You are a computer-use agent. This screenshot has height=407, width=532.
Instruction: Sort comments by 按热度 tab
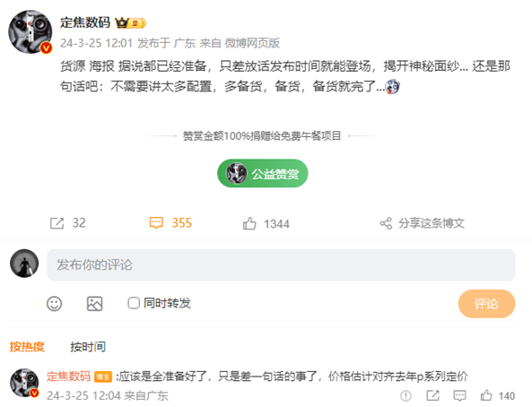(x=27, y=347)
